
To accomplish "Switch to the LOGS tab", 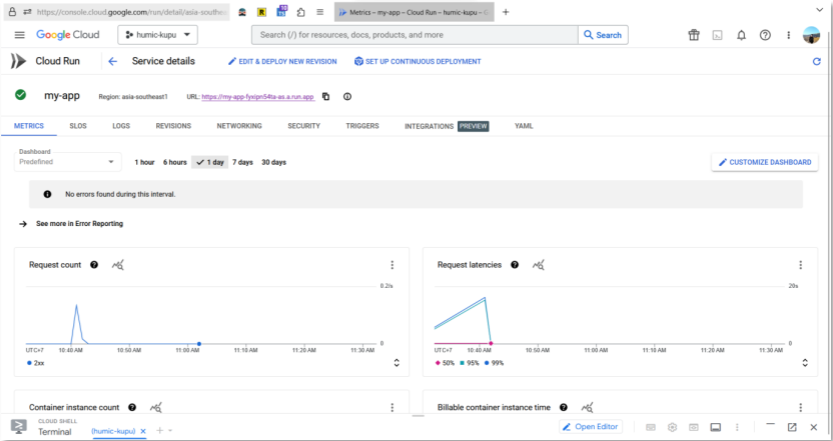I will (121, 126).
